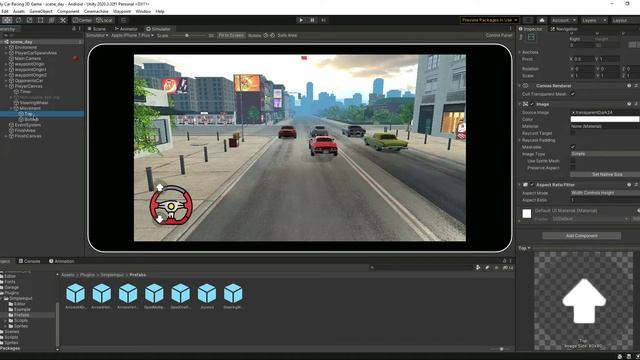Switch to the Scene tab

97,29
